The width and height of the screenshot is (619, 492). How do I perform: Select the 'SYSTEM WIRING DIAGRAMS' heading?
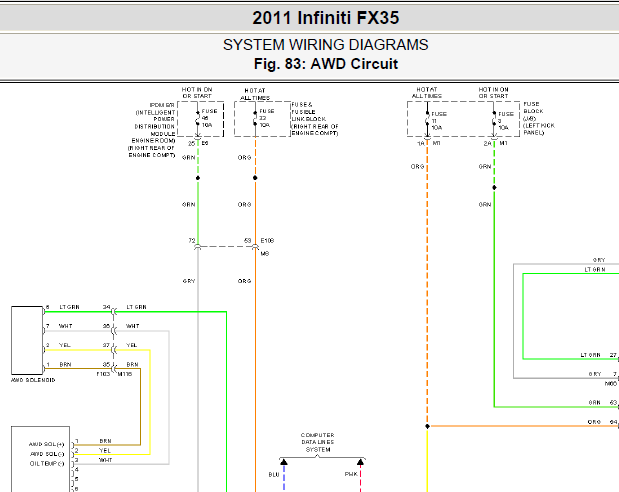click(x=326, y=45)
